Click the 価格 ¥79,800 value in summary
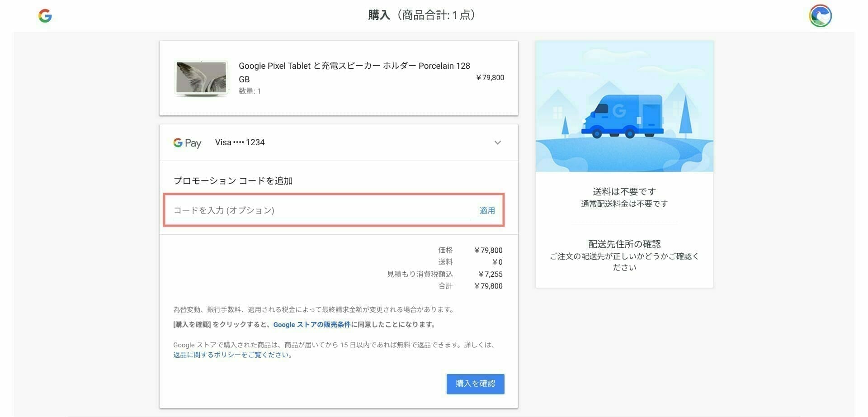 tap(488, 250)
